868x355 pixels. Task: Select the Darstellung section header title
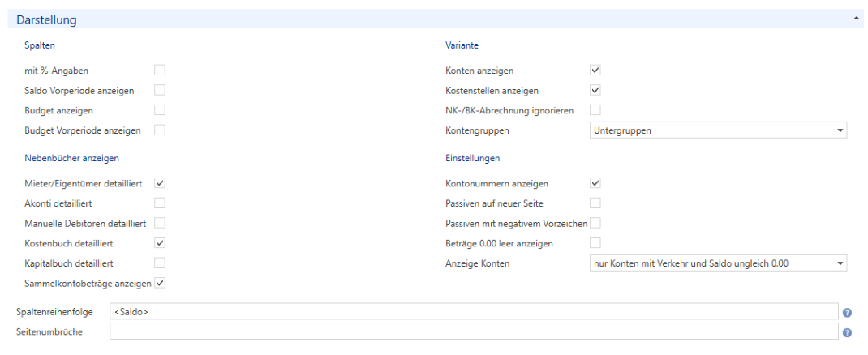click(46, 20)
